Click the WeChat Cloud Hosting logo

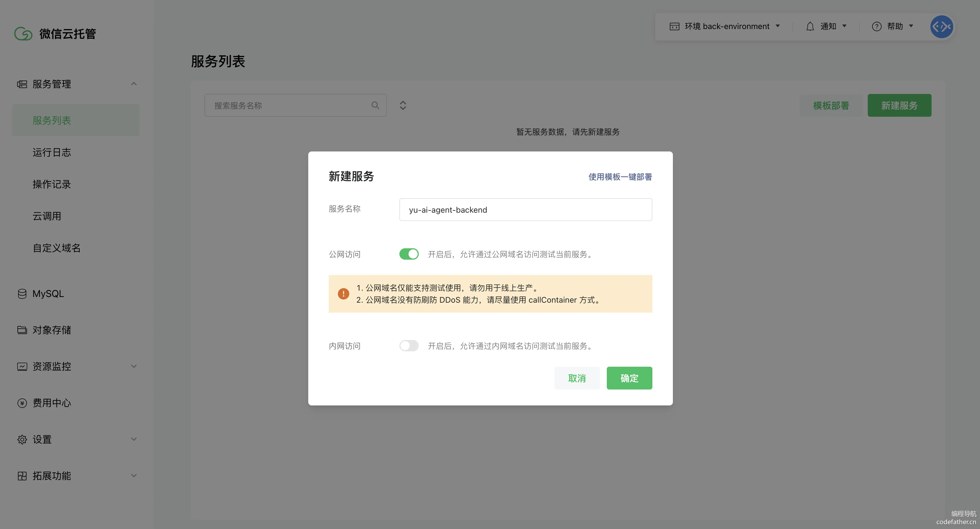click(x=23, y=34)
